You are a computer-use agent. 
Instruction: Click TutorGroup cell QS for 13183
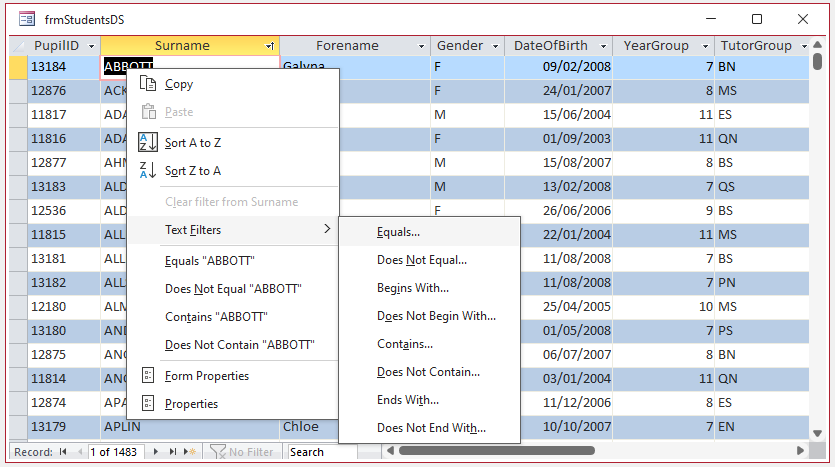pos(762,186)
